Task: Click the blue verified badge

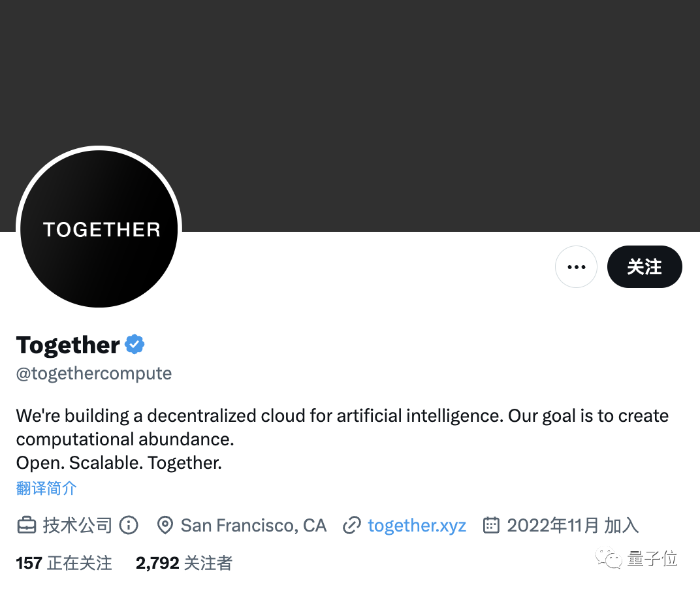Action: tap(135, 344)
